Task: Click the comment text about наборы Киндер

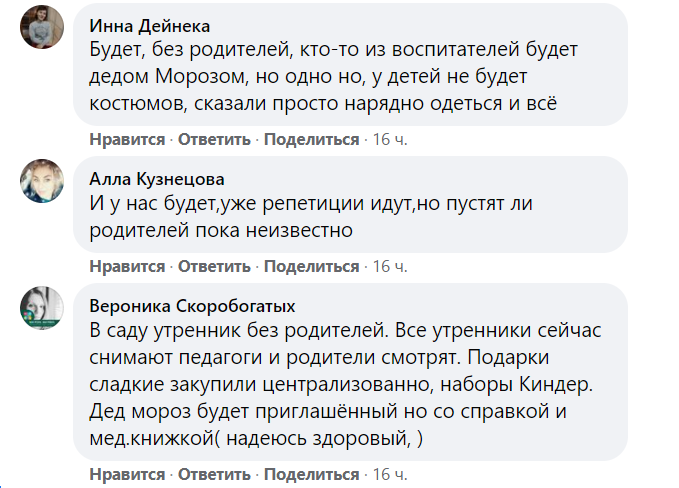Action: (x=345, y=385)
